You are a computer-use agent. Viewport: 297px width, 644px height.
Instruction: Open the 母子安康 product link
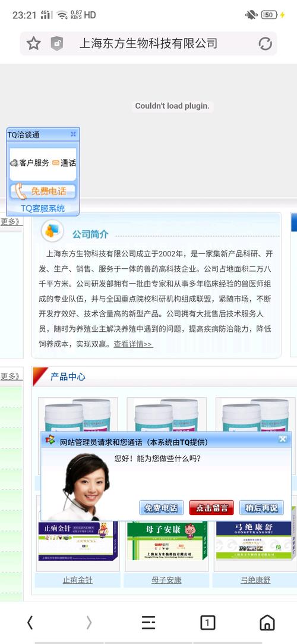(x=166, y=580)
